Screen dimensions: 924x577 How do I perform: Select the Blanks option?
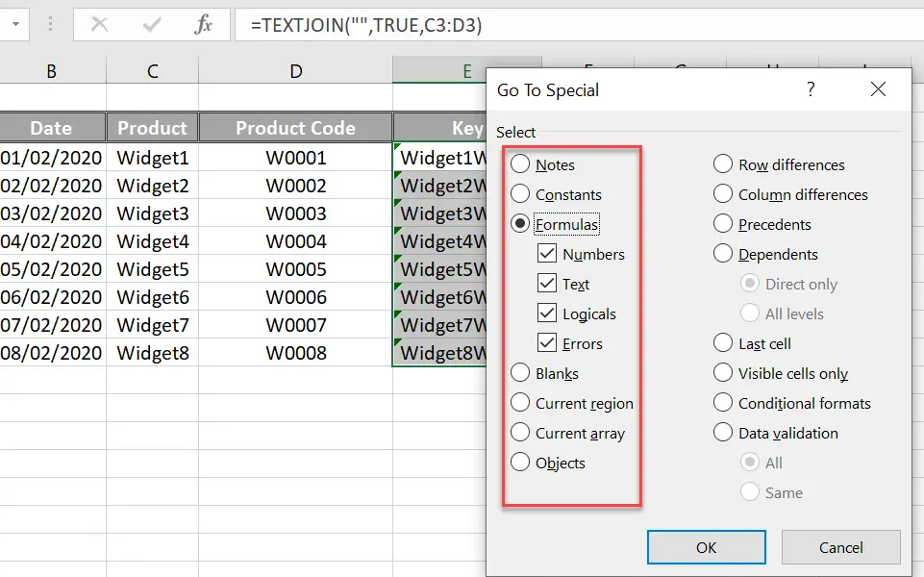click(519, 373)
